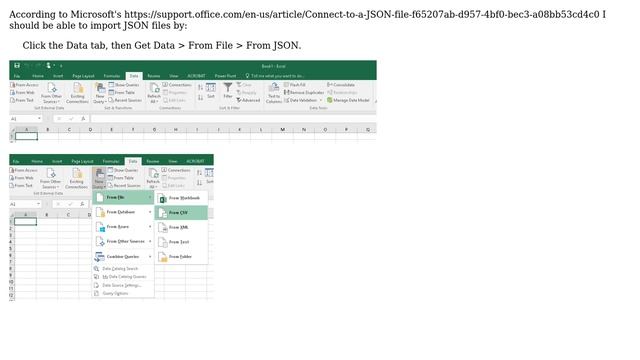
Task: Click Data Catalog Search menu entry
Action: click(x=123, y=269)
